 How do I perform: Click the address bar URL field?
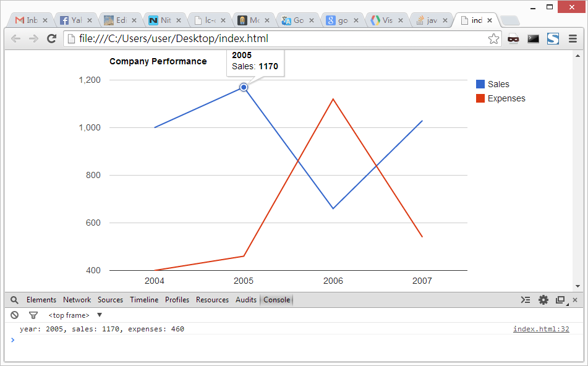click(278, 39)
